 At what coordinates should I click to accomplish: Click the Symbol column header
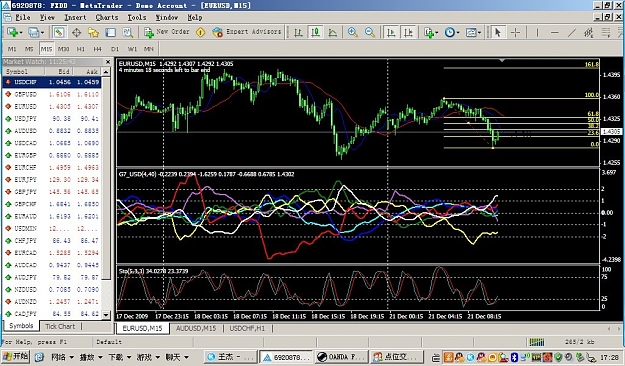pyautogui.click(x=24, y=71)
